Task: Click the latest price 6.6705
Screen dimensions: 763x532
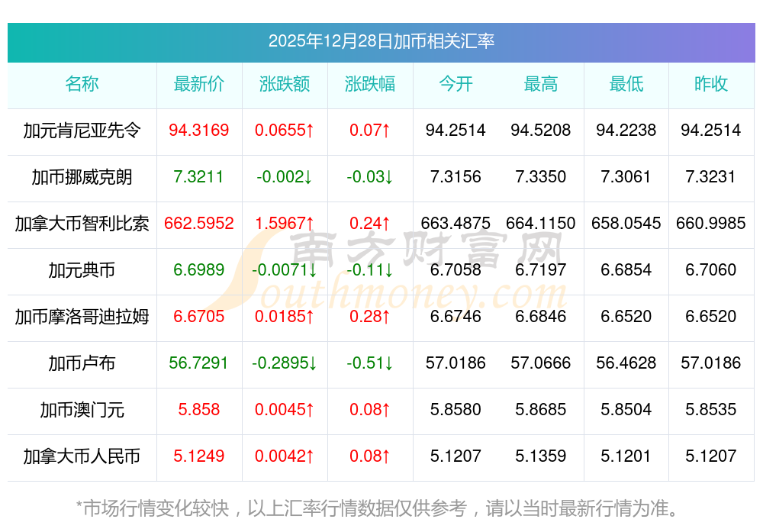Action: (x=199, y=317)
